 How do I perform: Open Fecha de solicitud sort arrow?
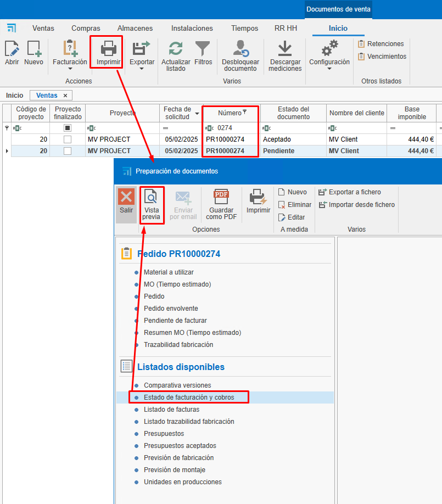pos(197,114)
